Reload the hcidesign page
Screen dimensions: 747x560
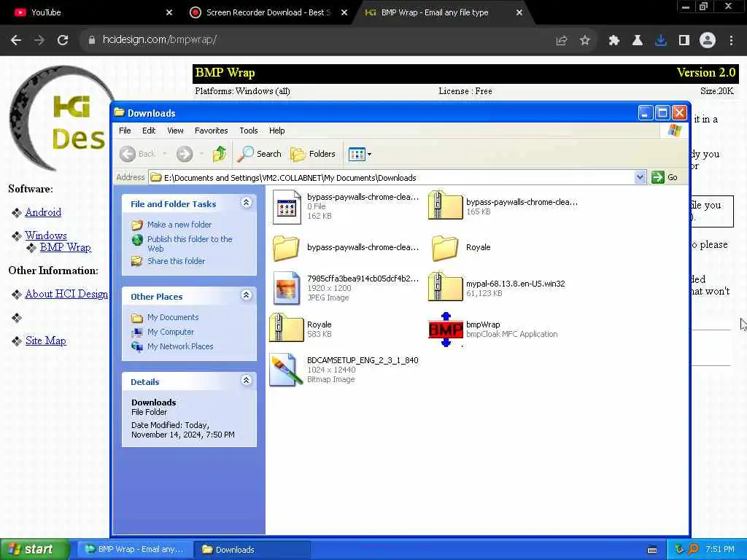click(63, 40)
